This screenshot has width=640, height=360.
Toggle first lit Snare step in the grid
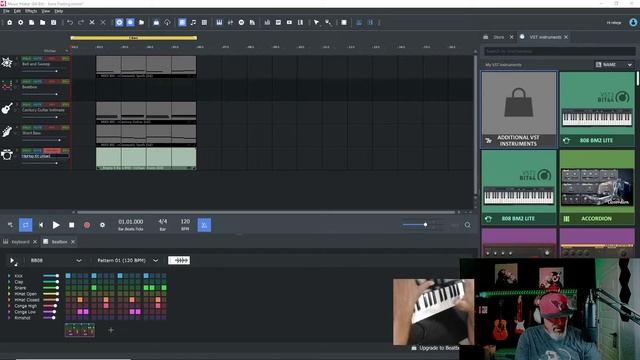[x=94, y=288]
